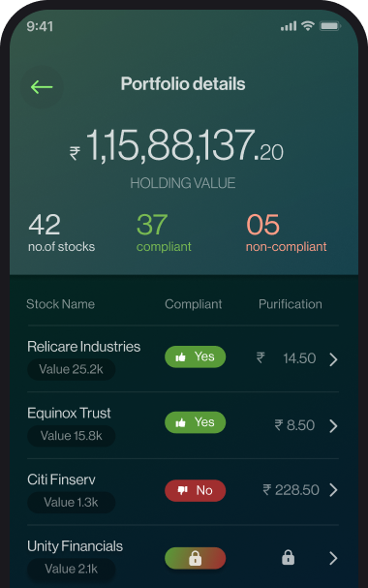This screenshot has height=588, width=368.
Task: Click the red No badge for Citi Finserv
Action: (195, 490)
